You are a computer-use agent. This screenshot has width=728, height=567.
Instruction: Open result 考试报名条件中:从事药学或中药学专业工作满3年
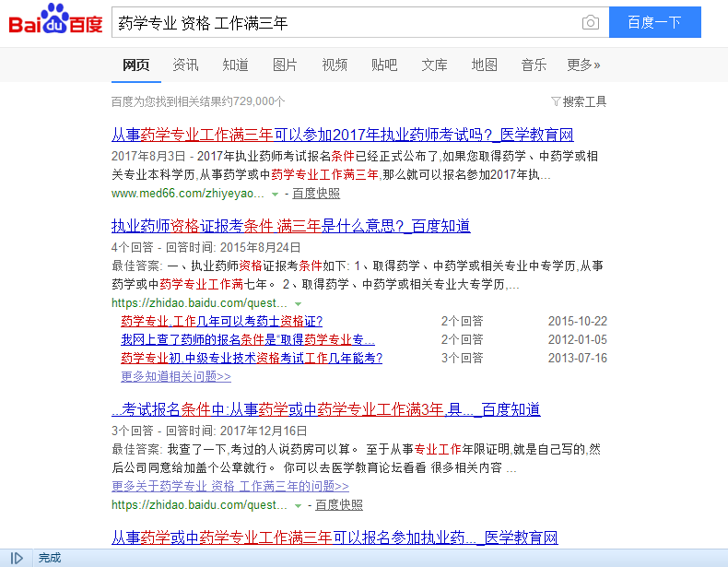coord(326,409)
